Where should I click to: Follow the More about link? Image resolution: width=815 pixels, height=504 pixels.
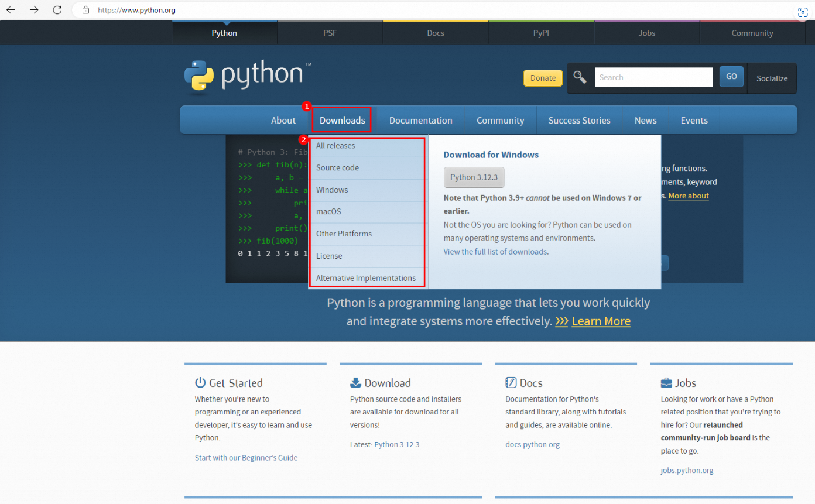(689, 196)
